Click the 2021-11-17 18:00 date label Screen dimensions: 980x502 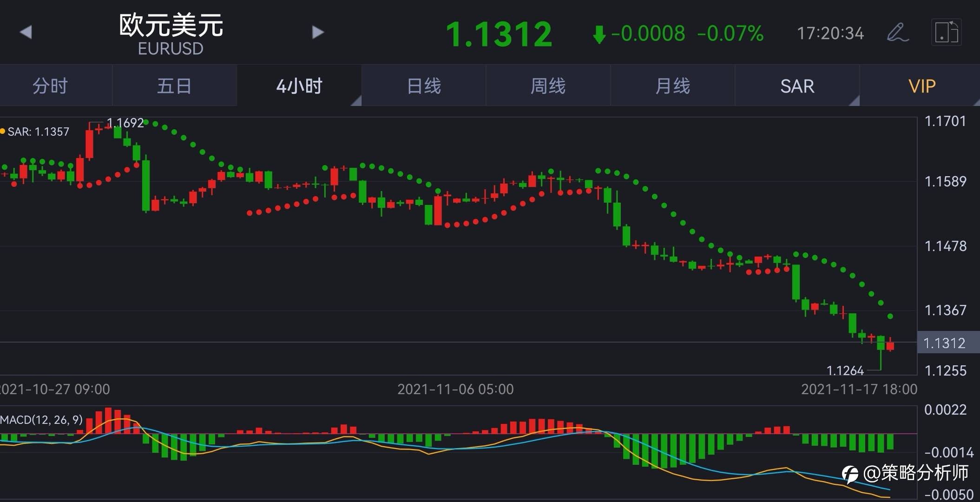859,389
